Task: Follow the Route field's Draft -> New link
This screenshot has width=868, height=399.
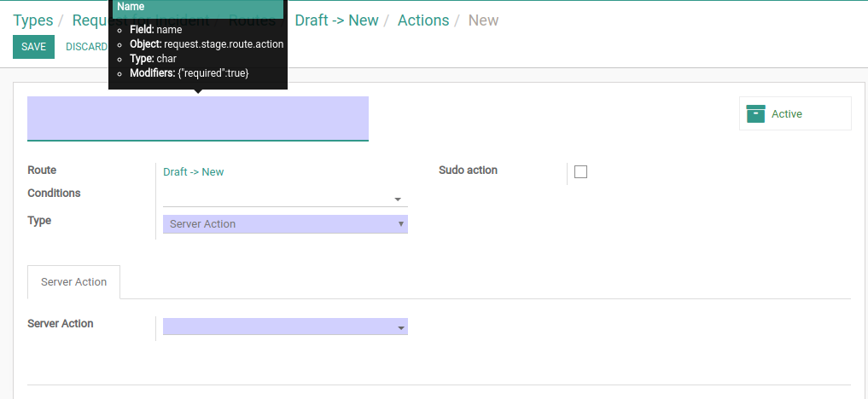Action: [x=193, y=172]
